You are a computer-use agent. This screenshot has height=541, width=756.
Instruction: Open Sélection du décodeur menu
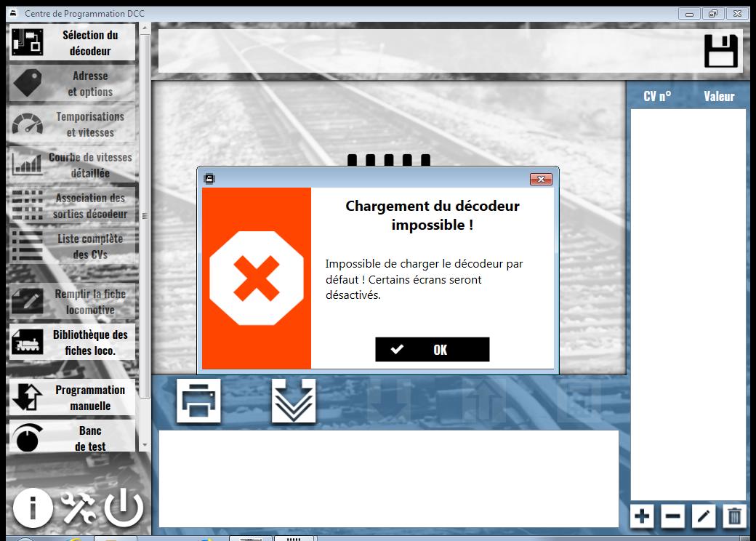click(72, 43)
